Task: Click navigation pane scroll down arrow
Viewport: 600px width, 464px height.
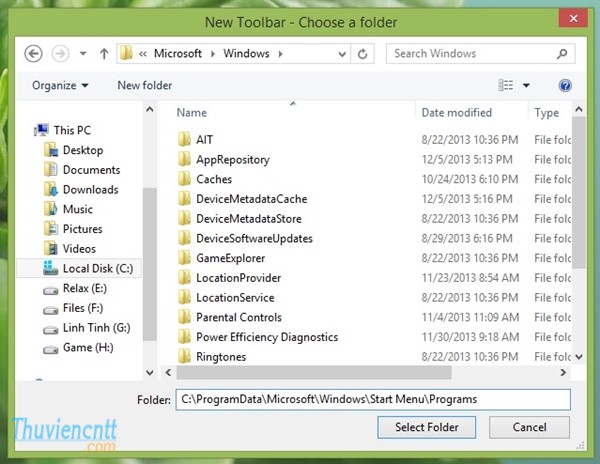Action: [x=150, y=373]
